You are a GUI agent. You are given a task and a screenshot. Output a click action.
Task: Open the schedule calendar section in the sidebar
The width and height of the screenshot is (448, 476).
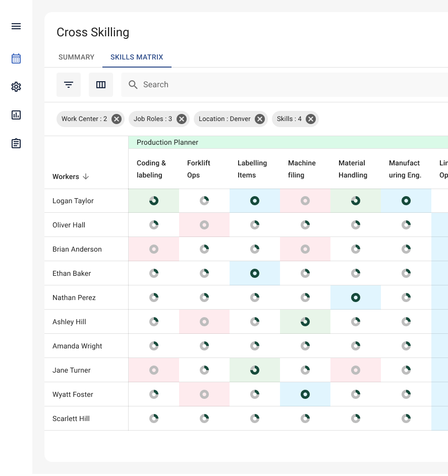[x=16, y=58]
